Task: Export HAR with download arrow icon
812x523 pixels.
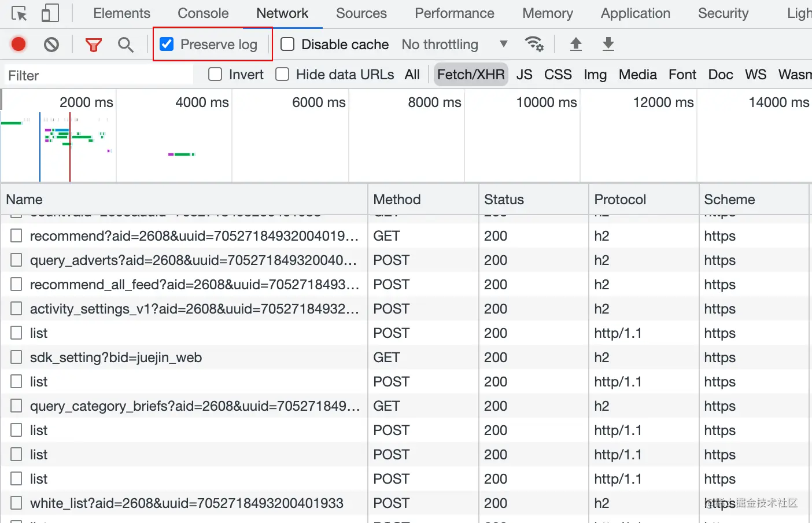Action: 608,44
